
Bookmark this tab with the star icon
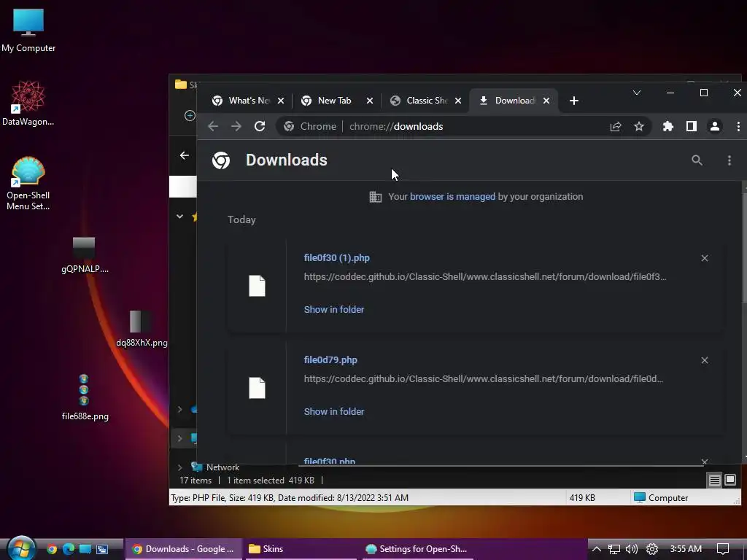click(x=639, y=126)
